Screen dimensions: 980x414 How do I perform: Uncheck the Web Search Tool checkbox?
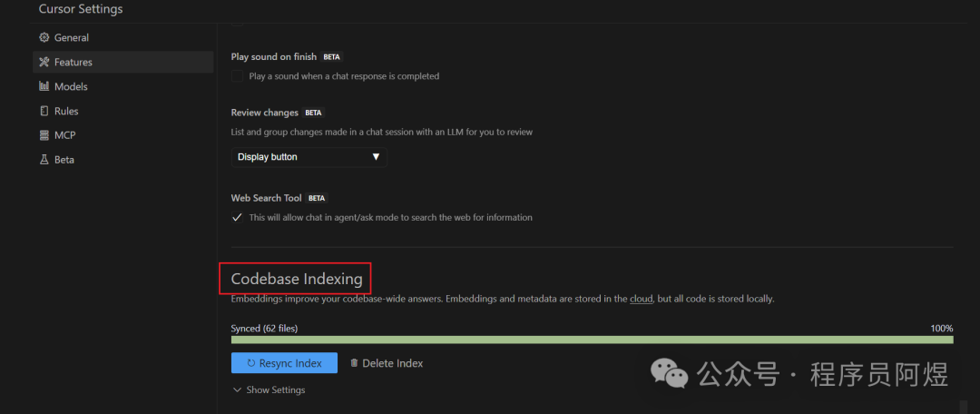pos(238,218)
